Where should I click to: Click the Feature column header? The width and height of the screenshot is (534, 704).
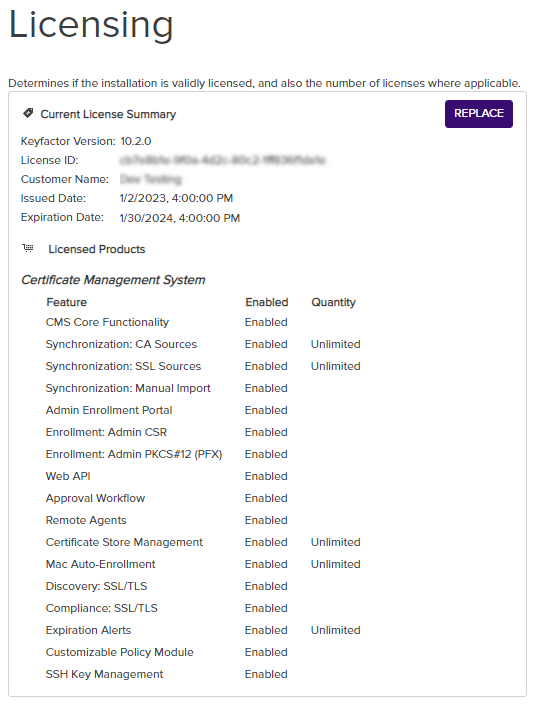point(66,302)
